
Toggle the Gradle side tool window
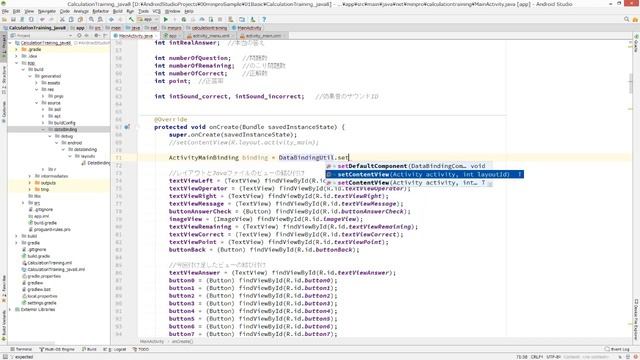pyautogui.click(x=636, y=45)
